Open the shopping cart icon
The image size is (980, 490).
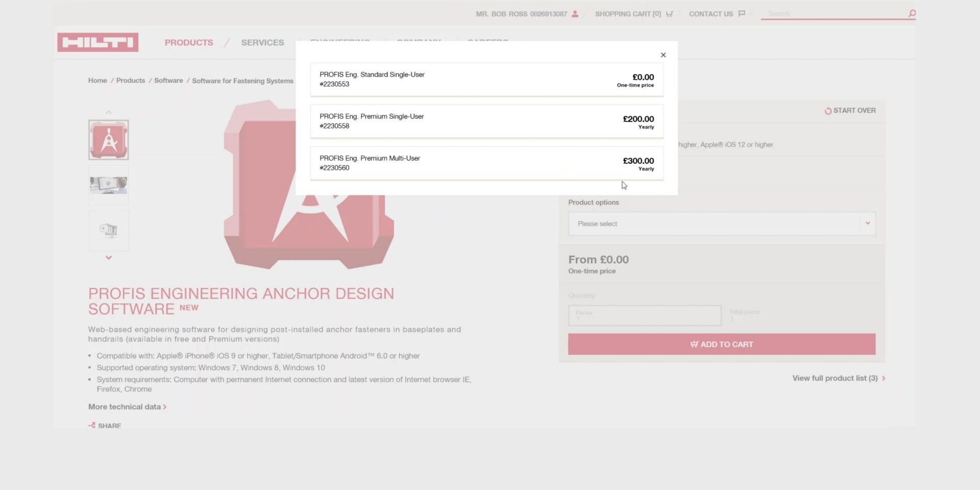(x=669, y=14)
